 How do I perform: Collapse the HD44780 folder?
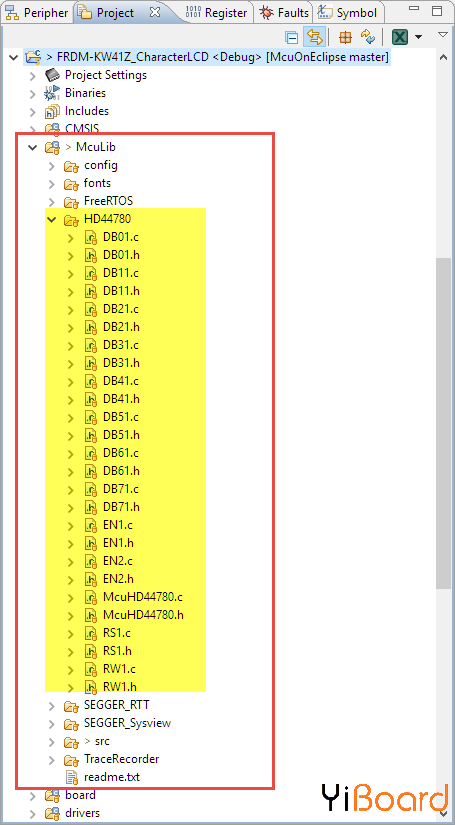[x=52, y=219]
